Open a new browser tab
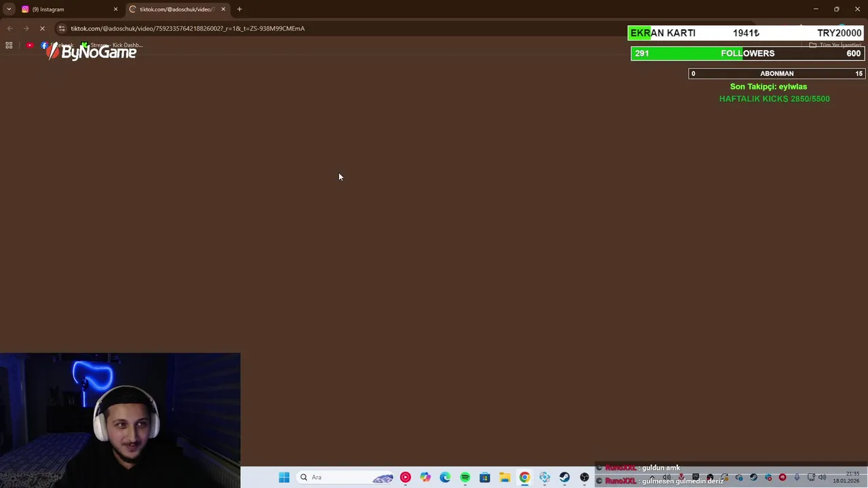This screenshot has height=488, width=868. pos(239,9)
